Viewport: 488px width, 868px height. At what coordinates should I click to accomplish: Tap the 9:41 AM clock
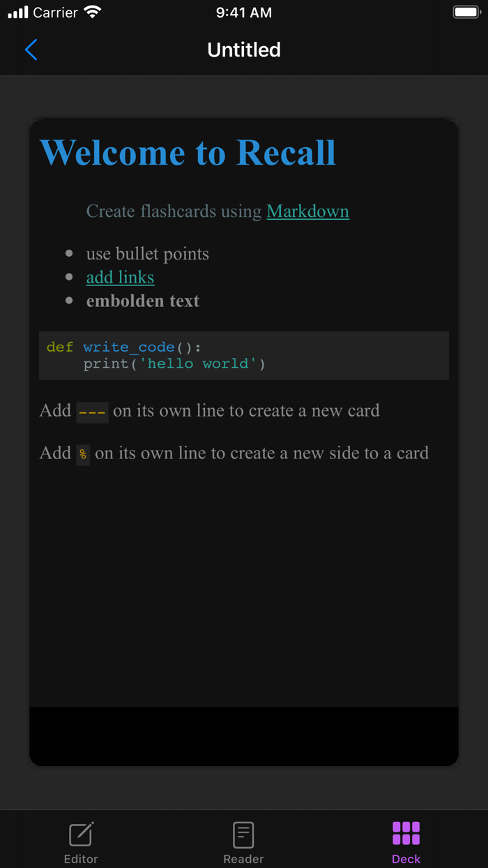coord(244,12)
